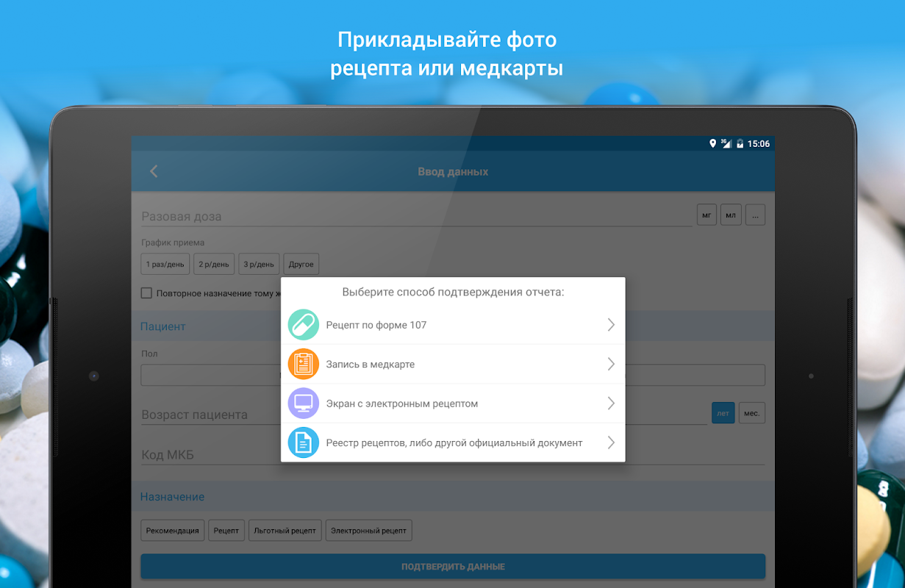
Task: Select Электронный рецепт prescription type
Action: [369, 530]
